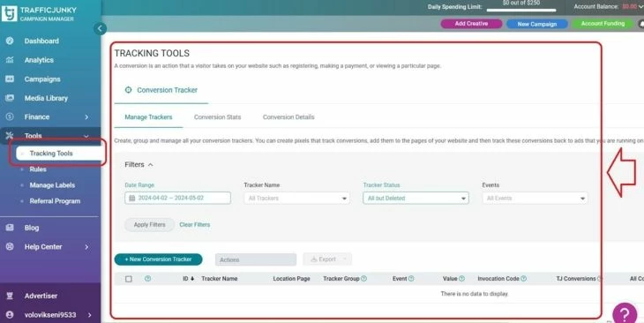The image size is (644, 323).
Task: Click the Clear Filters link
Action: pos(195,225)
